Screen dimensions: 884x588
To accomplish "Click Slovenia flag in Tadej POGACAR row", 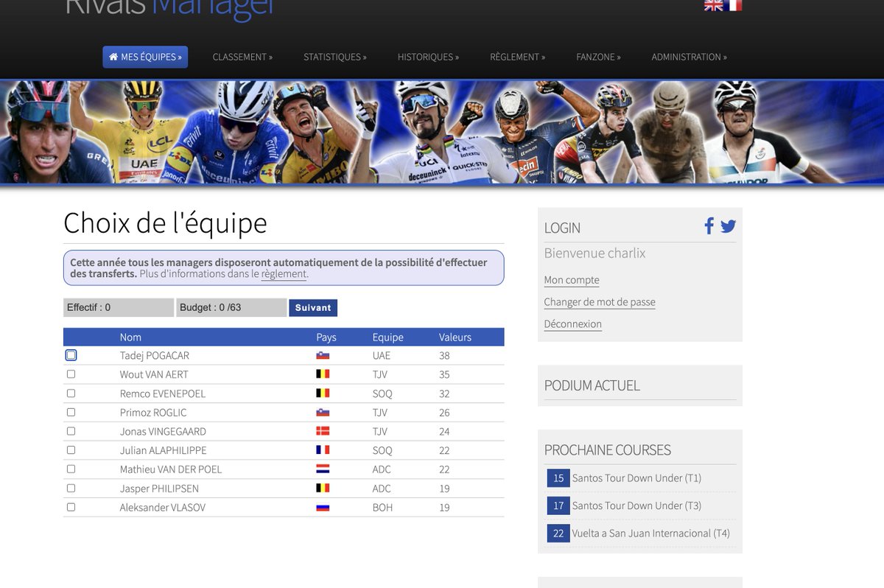I will tap(323, 355).
